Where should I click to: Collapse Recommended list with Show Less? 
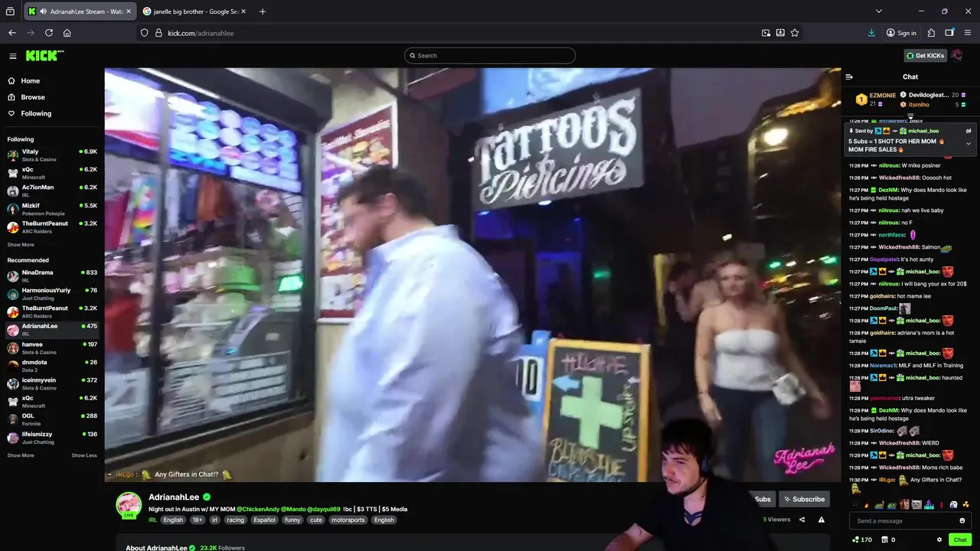click(x=84, y=455)
